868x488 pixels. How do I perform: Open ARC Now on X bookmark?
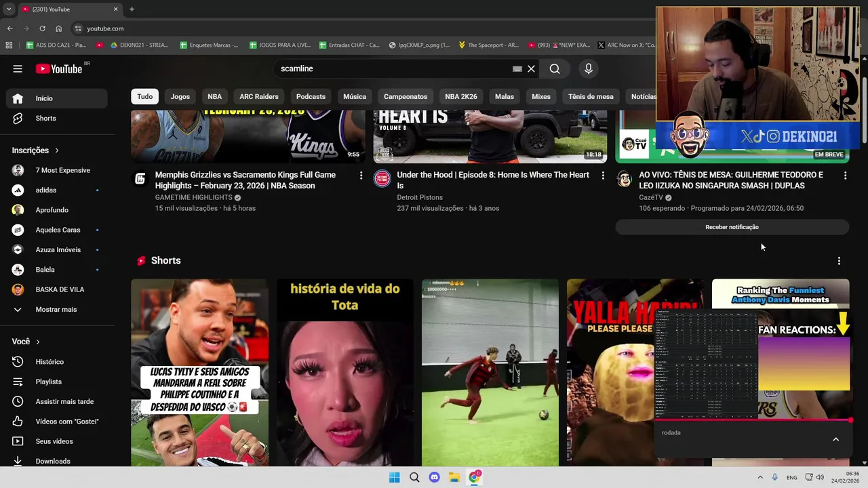(x=627, y=45)
